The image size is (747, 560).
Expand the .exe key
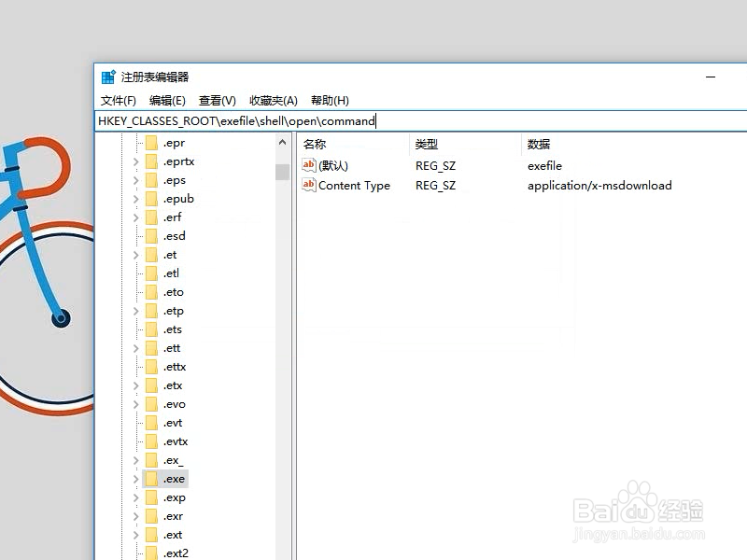pos(135,479)
